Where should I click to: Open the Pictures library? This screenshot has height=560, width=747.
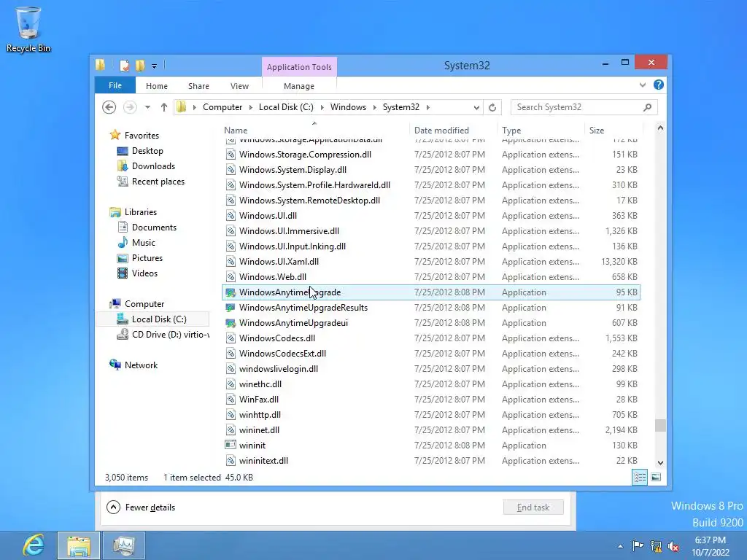point(147,257)
